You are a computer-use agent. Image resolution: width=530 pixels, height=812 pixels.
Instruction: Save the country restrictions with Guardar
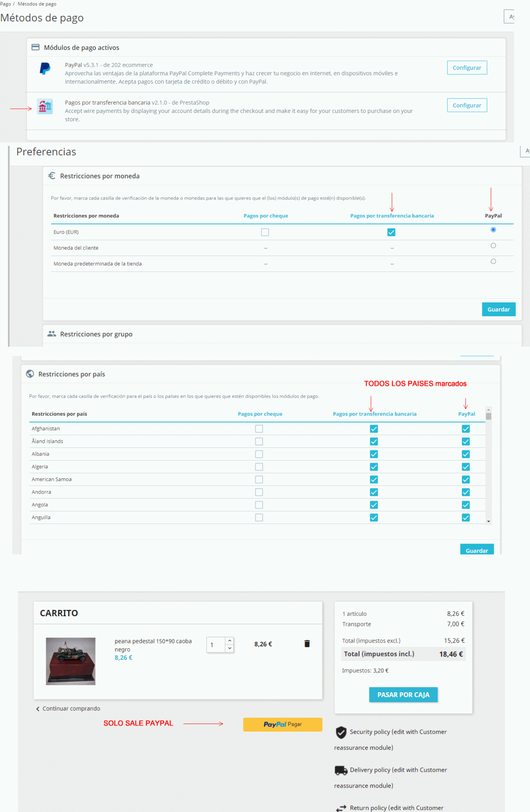[477, 550]
